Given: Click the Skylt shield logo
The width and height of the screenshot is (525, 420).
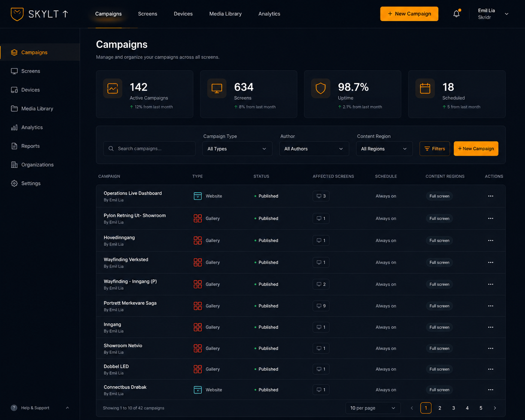Looking at the screenshot, I should pos(17,14).
